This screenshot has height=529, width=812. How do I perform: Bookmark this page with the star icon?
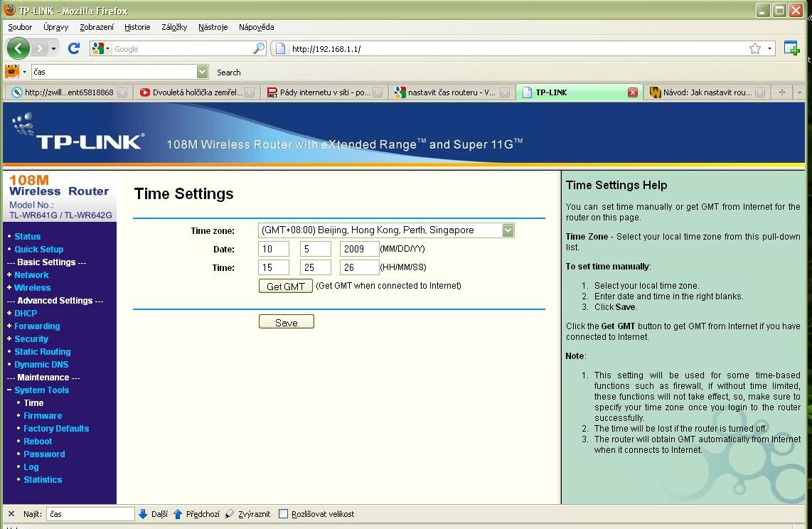pos(755,48)
